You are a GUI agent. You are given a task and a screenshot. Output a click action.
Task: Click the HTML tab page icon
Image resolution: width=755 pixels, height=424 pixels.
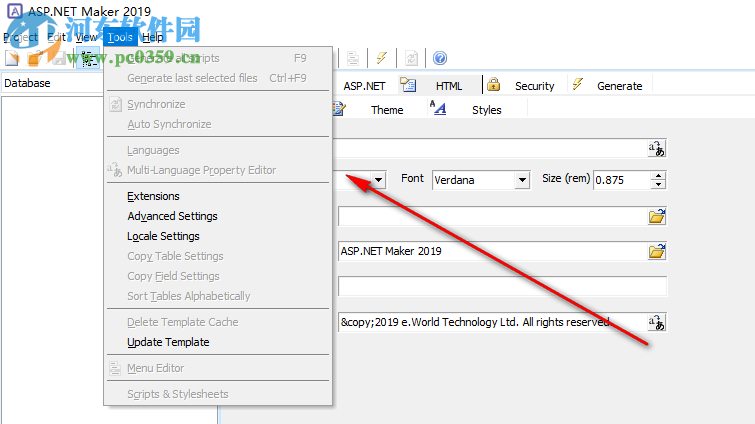(x=408, y=85)
